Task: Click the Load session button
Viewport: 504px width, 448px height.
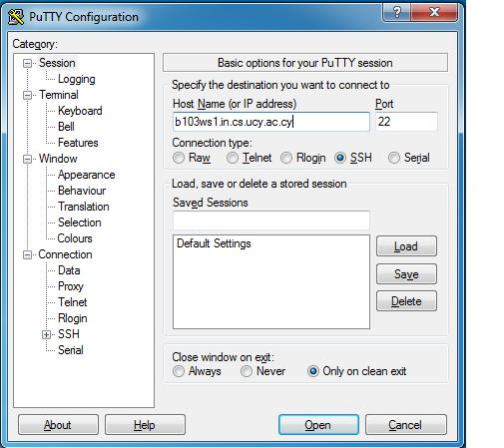Action: tap(406, 246)
